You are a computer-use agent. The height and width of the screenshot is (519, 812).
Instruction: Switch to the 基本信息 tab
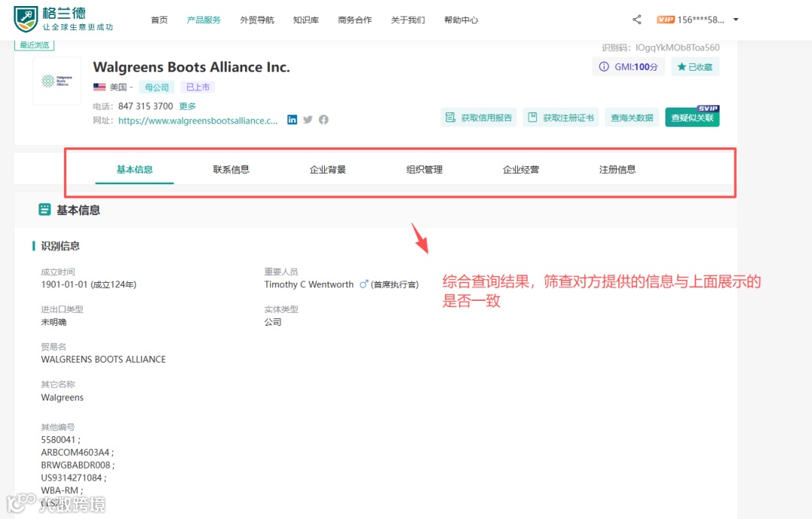click(x=135, y=169)
